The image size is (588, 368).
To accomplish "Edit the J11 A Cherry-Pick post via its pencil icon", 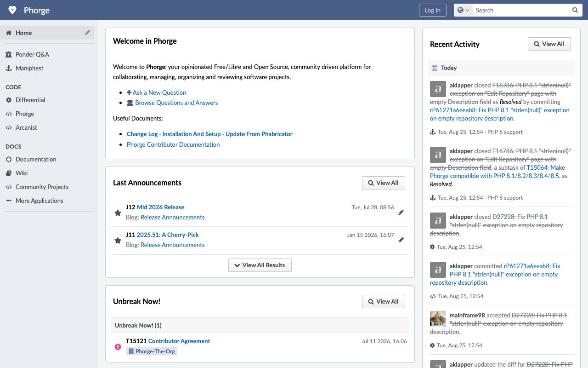I will click(x=401, y=240).
